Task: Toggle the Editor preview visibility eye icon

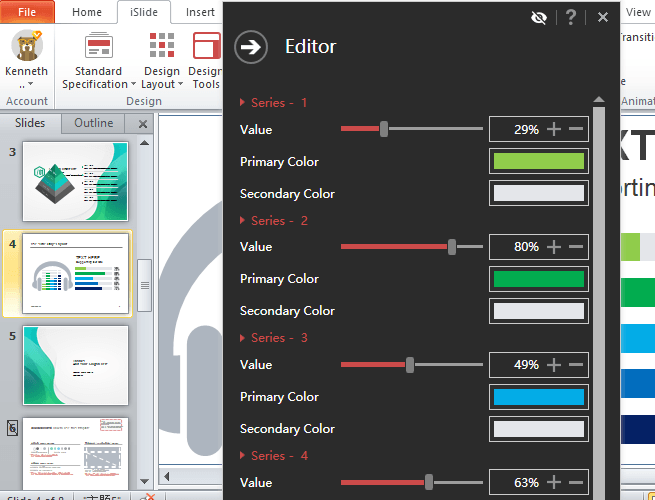Action: (538, 18)
